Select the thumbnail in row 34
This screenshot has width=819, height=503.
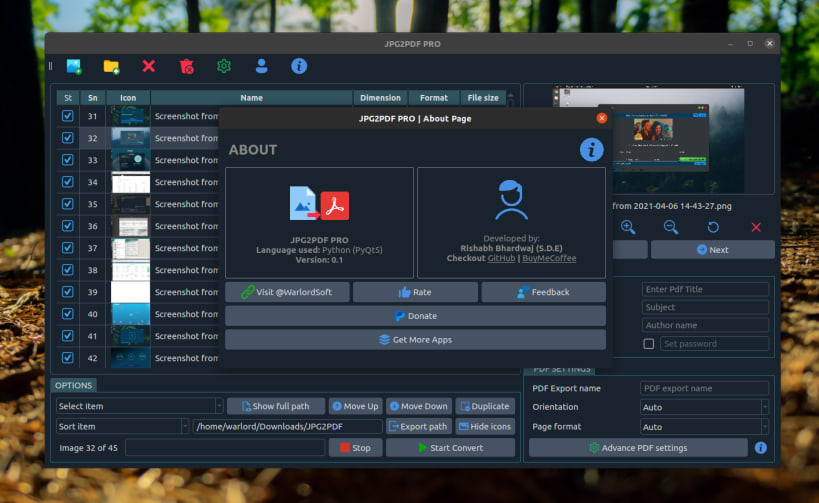tap(131, 182)
